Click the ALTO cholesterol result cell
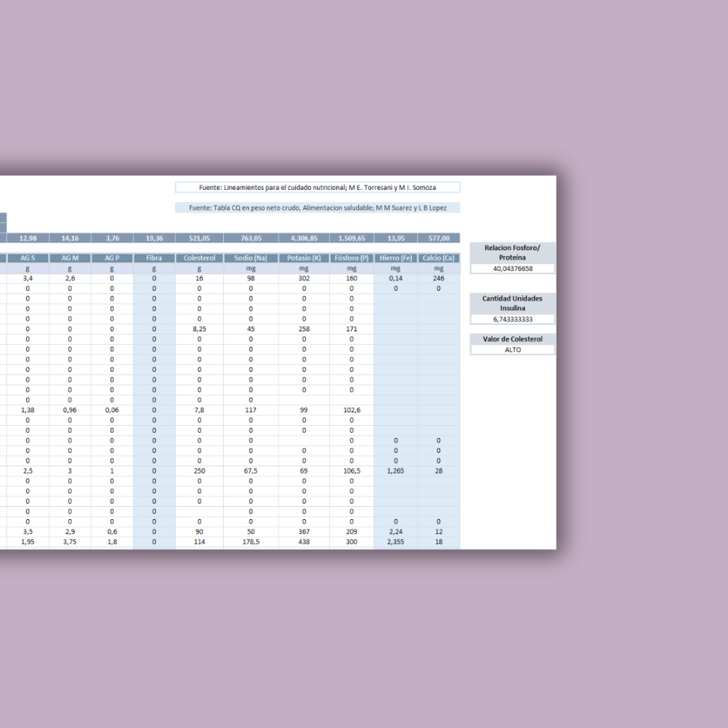Image resolution: width=728 pixels, height=728 pixels. (512, 350)
